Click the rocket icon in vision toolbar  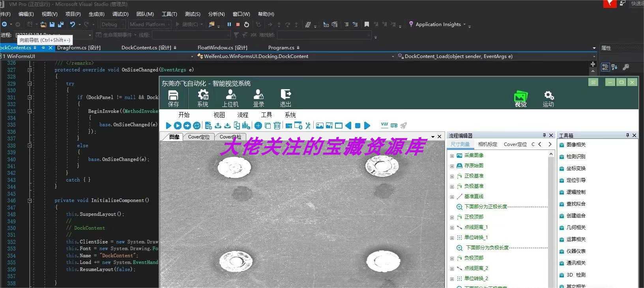403,125
